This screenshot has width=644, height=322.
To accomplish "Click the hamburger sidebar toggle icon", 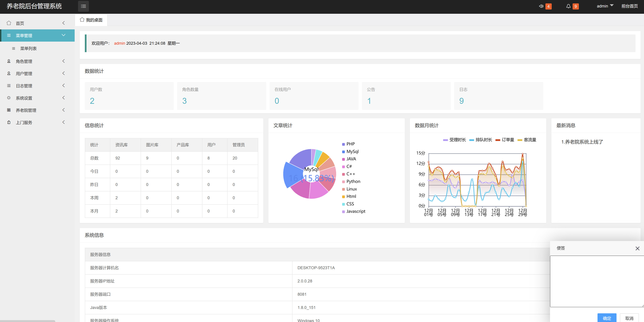I will click(83, 6).
